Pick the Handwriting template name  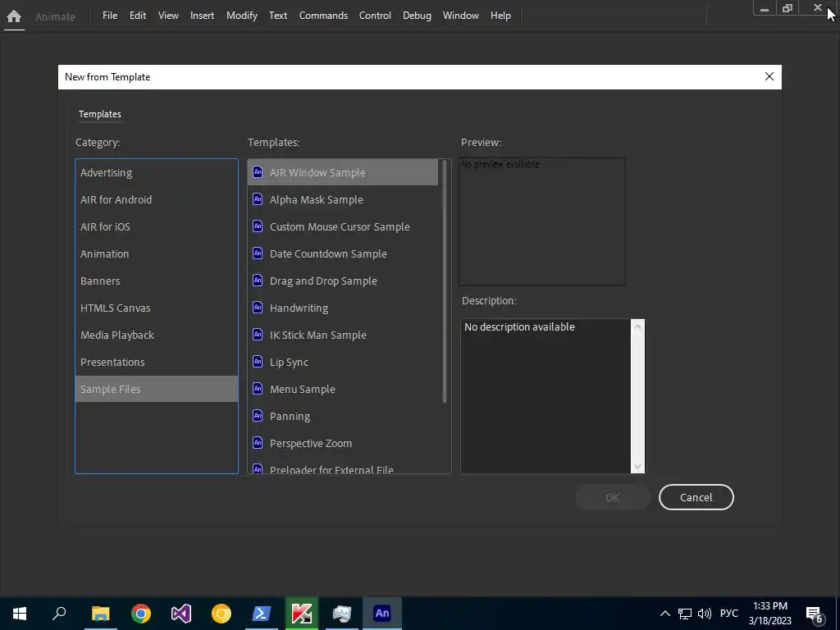(x=299, y=308)
